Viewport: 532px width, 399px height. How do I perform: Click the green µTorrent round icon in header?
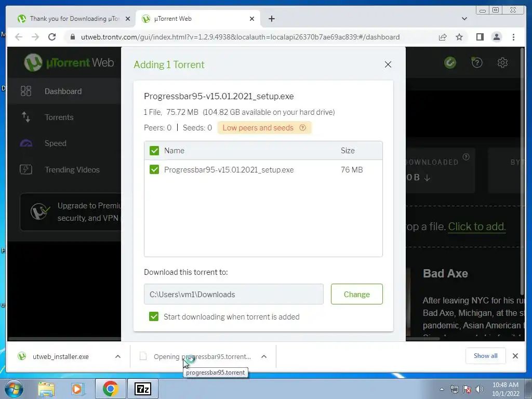(450, 62)
